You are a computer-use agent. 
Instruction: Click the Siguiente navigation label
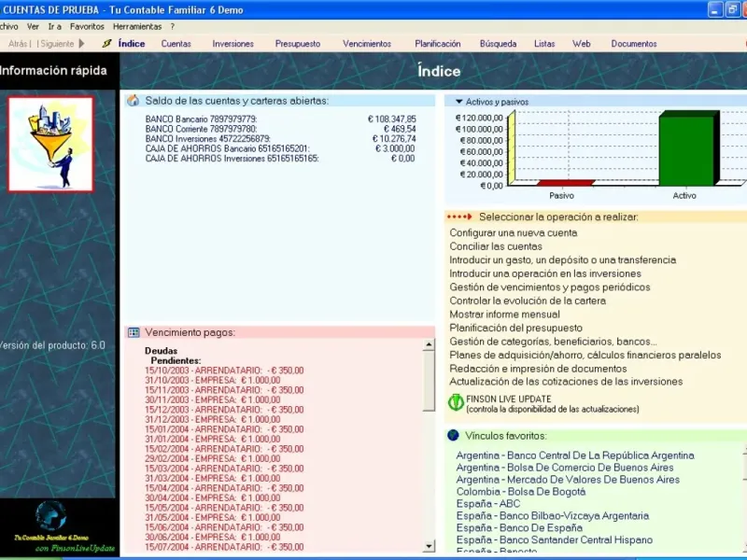57,44
